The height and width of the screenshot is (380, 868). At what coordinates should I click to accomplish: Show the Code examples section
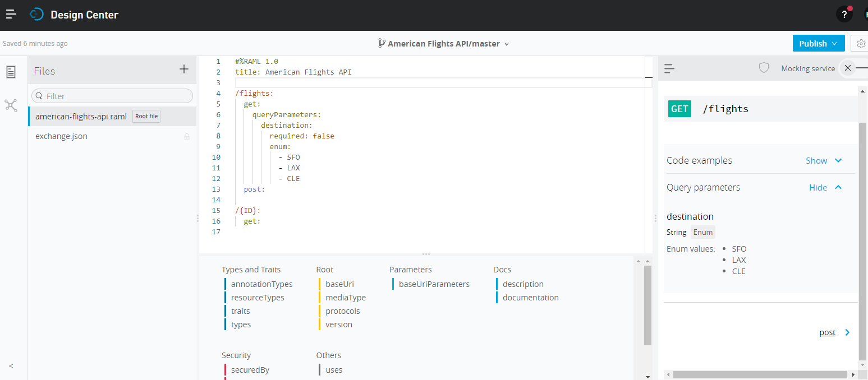point(824,160)
